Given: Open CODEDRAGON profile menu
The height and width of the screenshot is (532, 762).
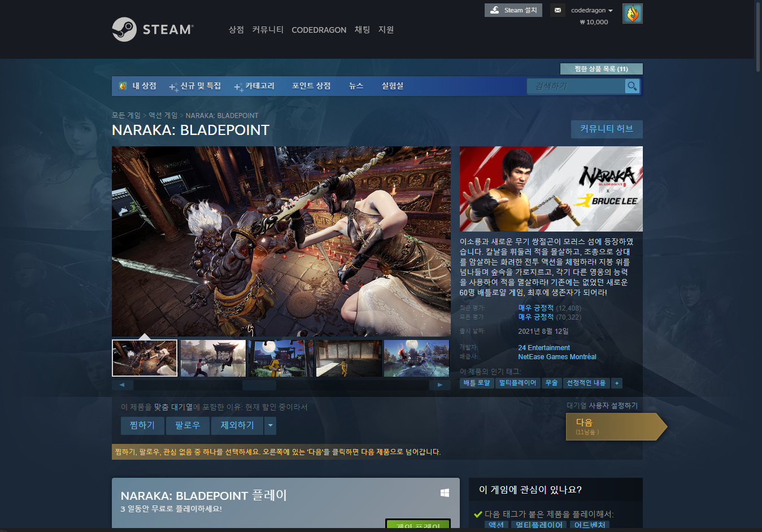Looking at the screenshot, I should (x=319, y=30).
